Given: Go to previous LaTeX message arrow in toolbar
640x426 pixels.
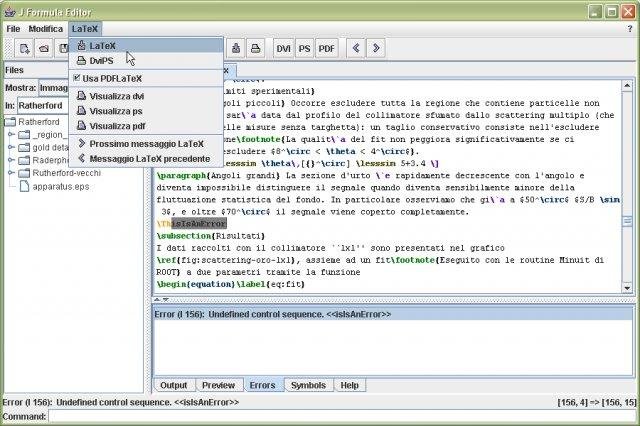Looking at the screenshot, I should click(x=354, y=48).
